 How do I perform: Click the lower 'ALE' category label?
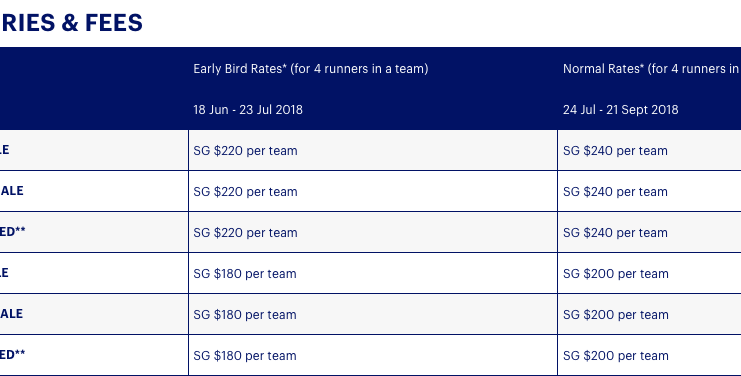[12, 314]
